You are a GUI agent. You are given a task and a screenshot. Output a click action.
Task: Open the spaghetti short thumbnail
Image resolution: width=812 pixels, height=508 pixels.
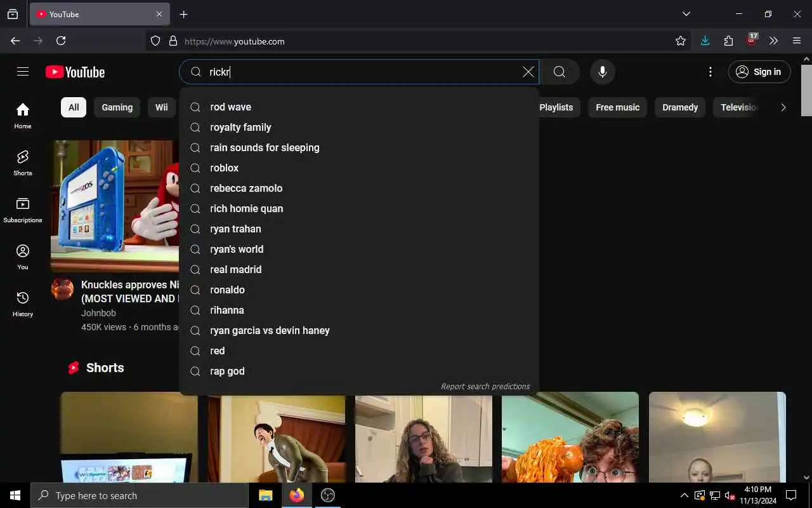(570, 437)
